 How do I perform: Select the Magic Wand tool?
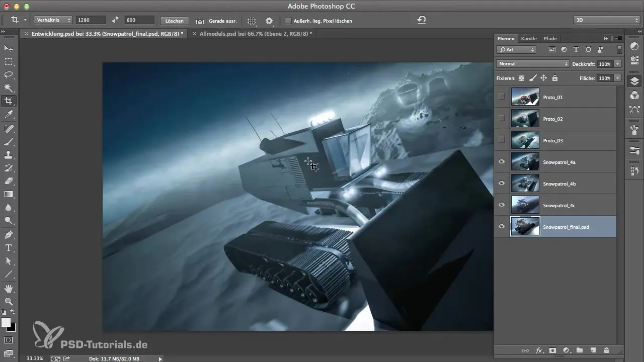tap(9, 88)
